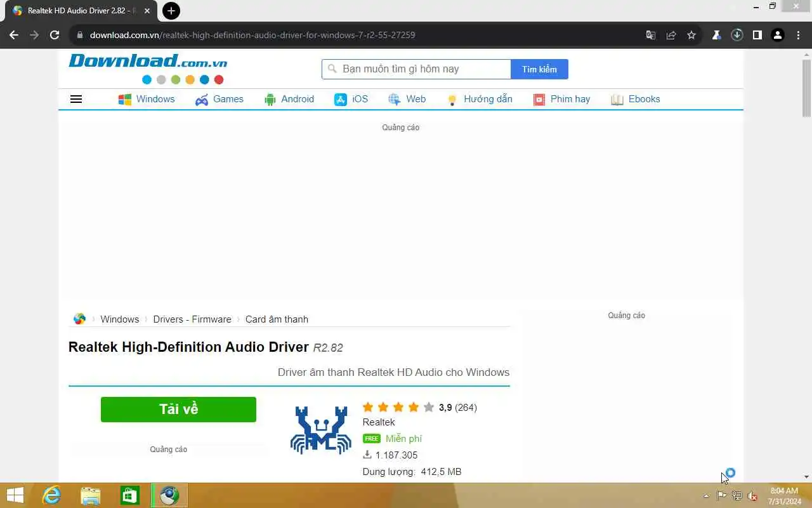Open the hamburger site menu
The image size is (812, 508).
76,99
